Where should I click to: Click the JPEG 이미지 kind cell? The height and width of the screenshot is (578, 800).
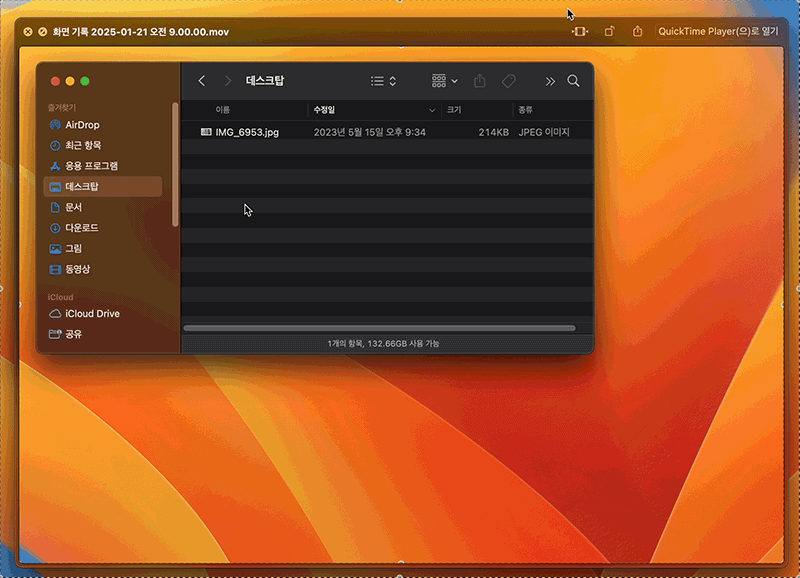(544, 132)
